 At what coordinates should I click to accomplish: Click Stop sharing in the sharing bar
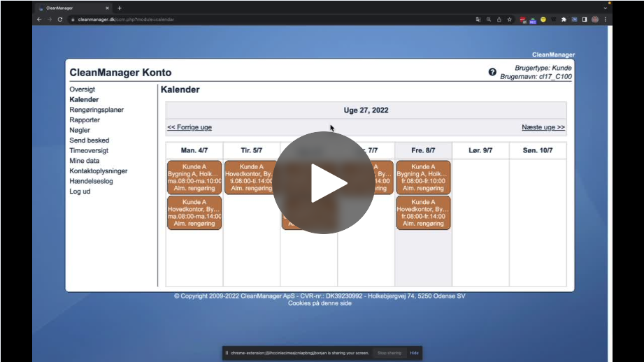(389, 353)
